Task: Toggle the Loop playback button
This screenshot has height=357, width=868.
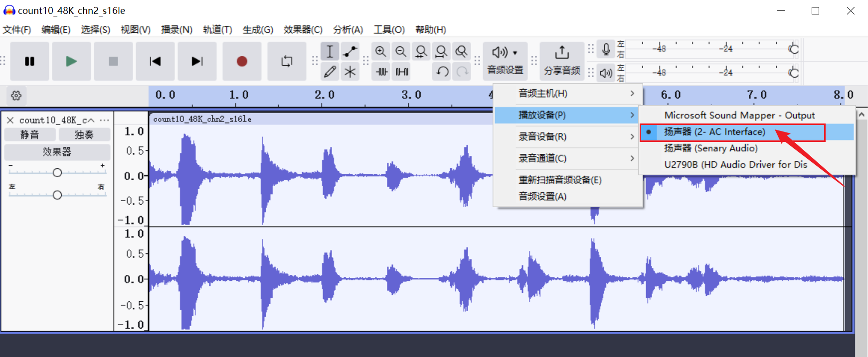Action: point(287,61)
